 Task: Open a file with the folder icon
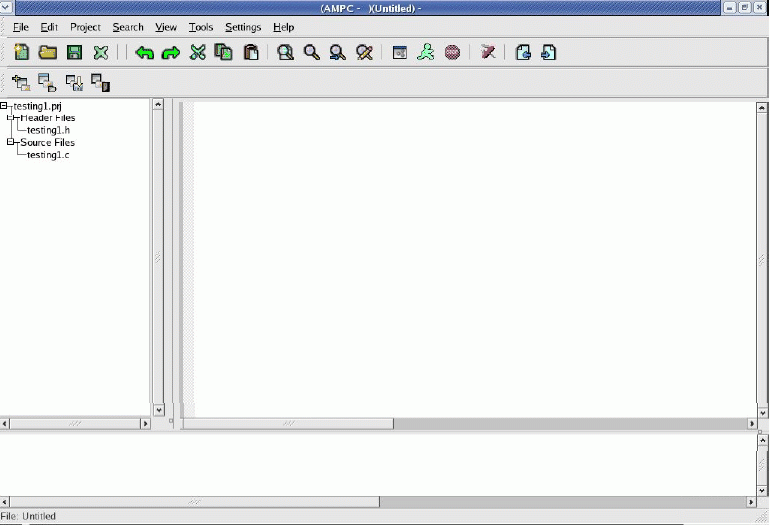[48, 52]
